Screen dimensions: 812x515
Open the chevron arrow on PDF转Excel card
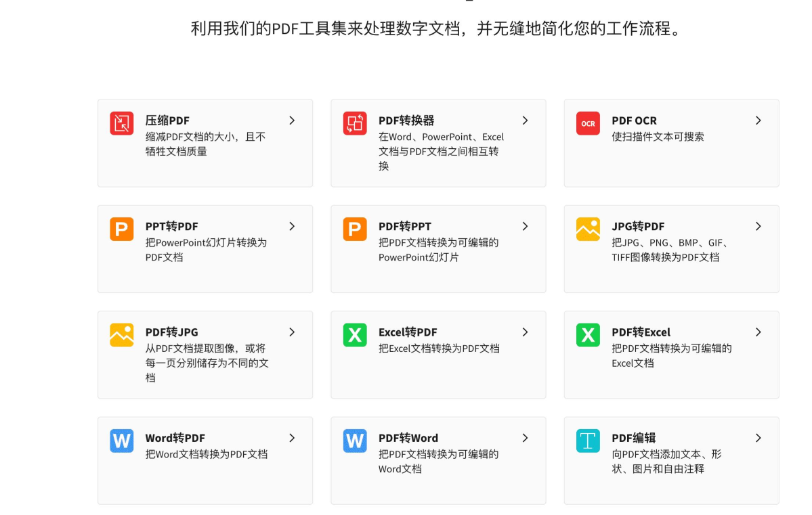click(x=758, y=332)
